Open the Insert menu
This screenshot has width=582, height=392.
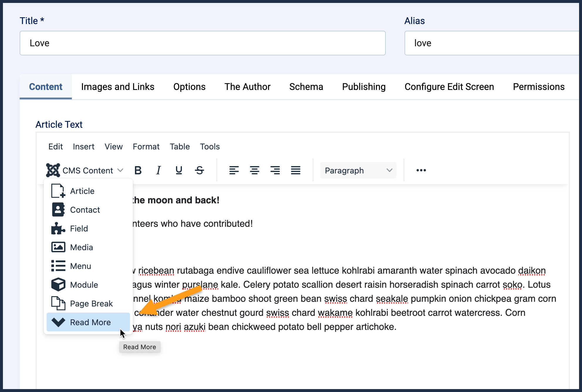[84, 146]
